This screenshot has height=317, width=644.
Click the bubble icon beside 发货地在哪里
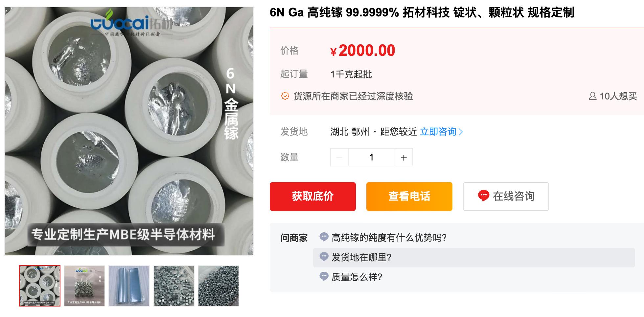(x=324, y=257)
